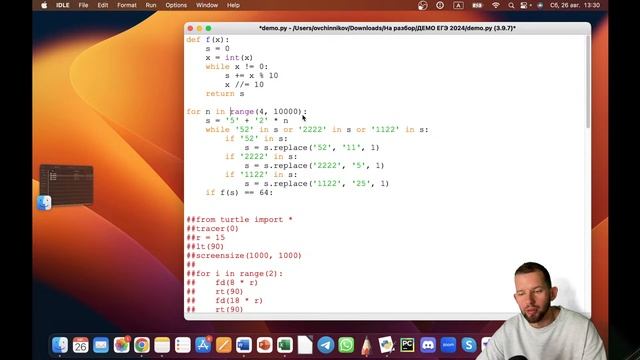
Task: Click the blank white document icon in Dock
Action: (x=305, y=345)
